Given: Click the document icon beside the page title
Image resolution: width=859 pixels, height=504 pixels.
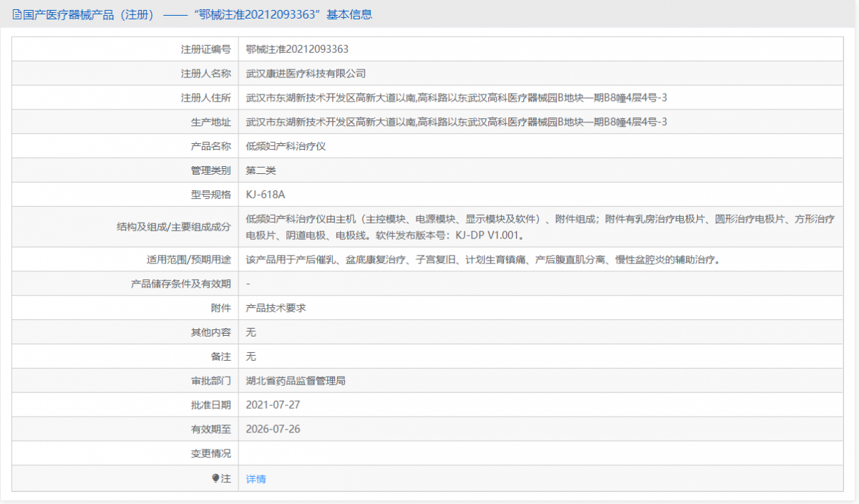Looking at the screenshot, I should (17, 14).
